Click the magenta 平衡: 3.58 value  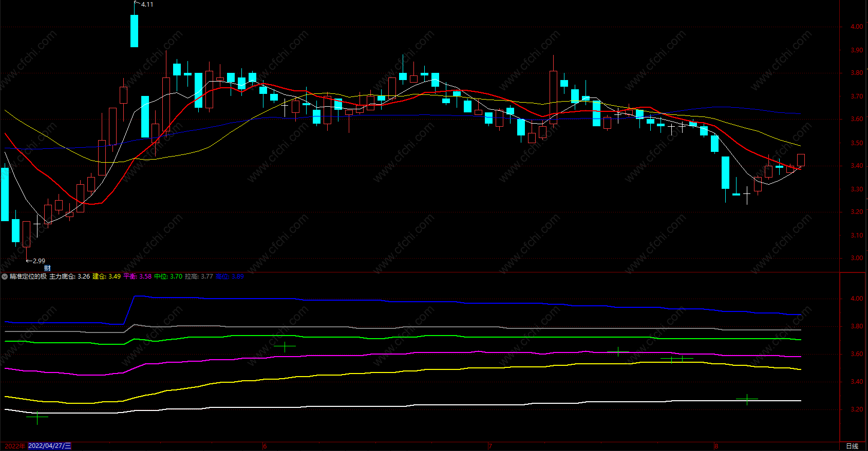pyautogui.click(x=138, y=277)
